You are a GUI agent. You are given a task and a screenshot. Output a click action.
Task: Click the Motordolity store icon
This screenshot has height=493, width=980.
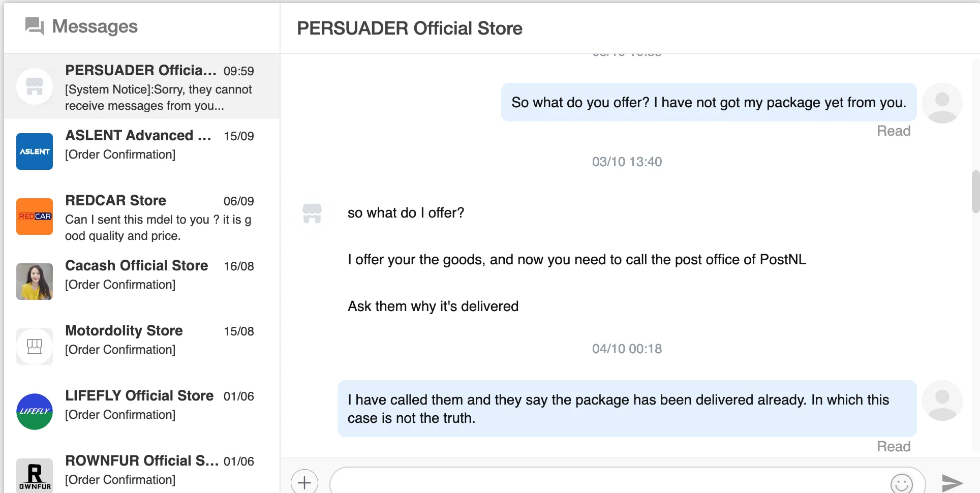[35, 347]
